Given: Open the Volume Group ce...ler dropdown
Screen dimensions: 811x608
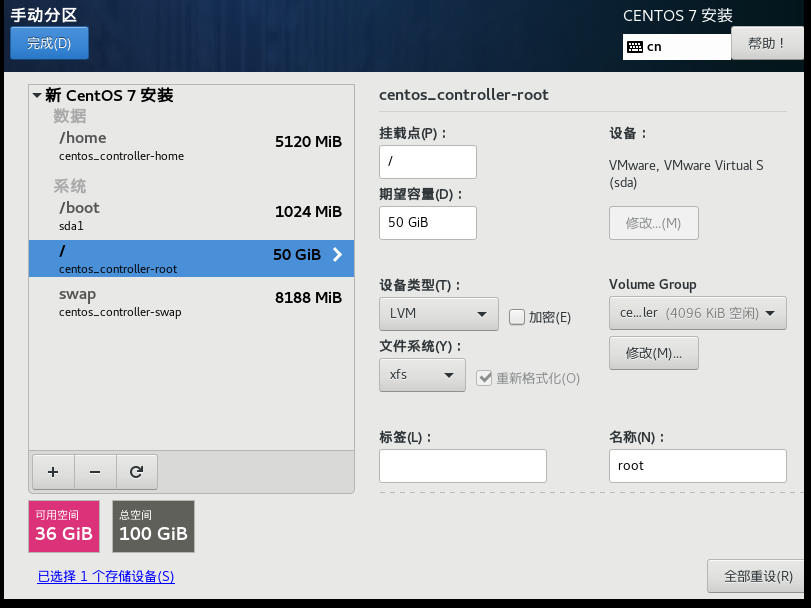Looking at the screenshot, I should [x=698, y=313].
